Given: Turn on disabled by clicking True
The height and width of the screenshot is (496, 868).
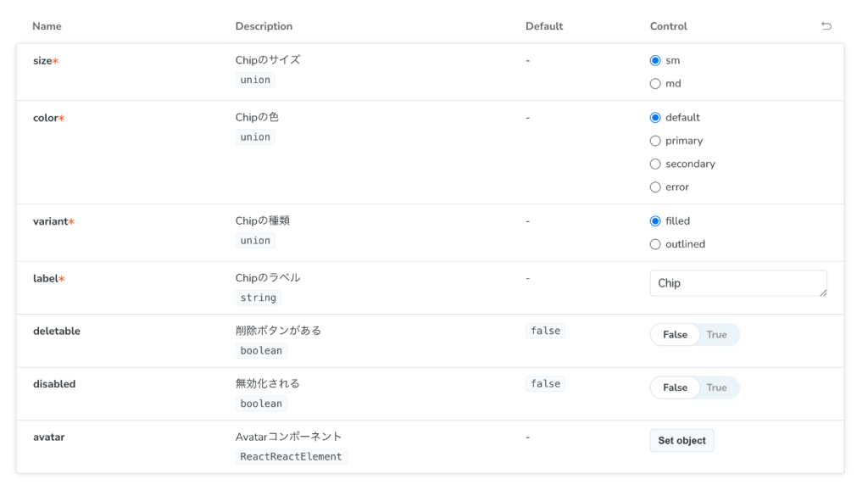Looking at the screenshot, I should [x=717, y=387].
